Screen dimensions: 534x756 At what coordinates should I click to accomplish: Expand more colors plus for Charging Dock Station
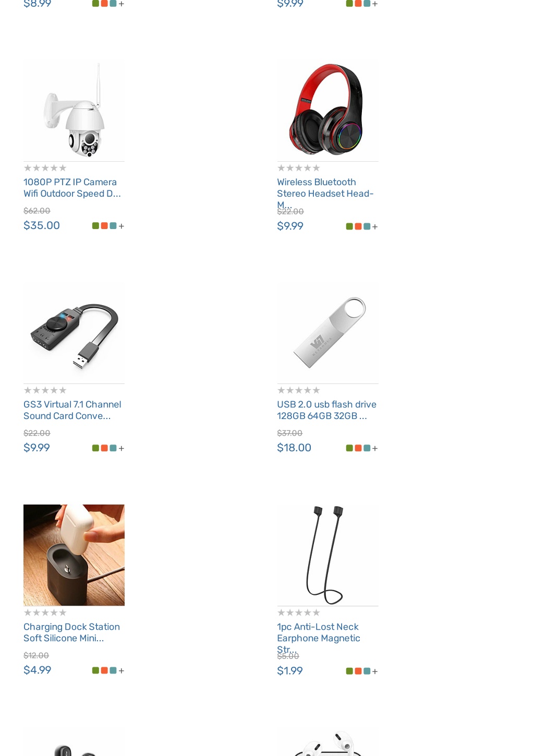coord(121,670)
